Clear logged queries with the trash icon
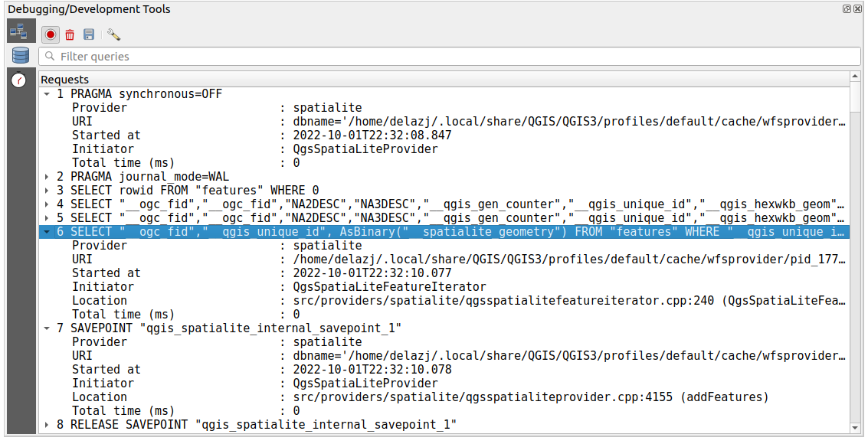The width and height of the screenshot is (868, 444). 69,34
